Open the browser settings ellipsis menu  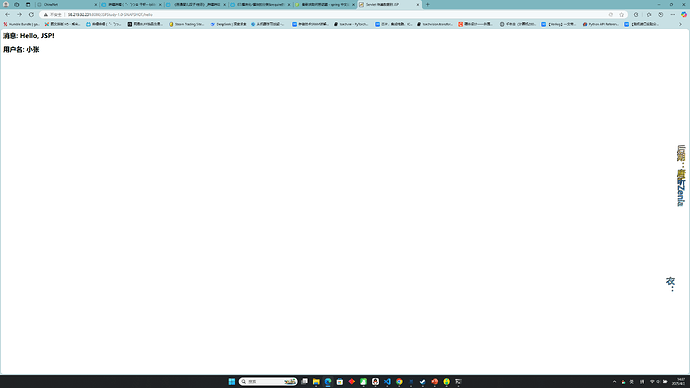[x=672, y=15]
